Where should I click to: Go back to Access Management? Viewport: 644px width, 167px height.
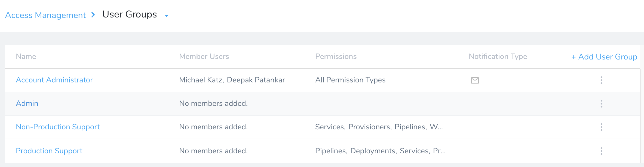45,15
